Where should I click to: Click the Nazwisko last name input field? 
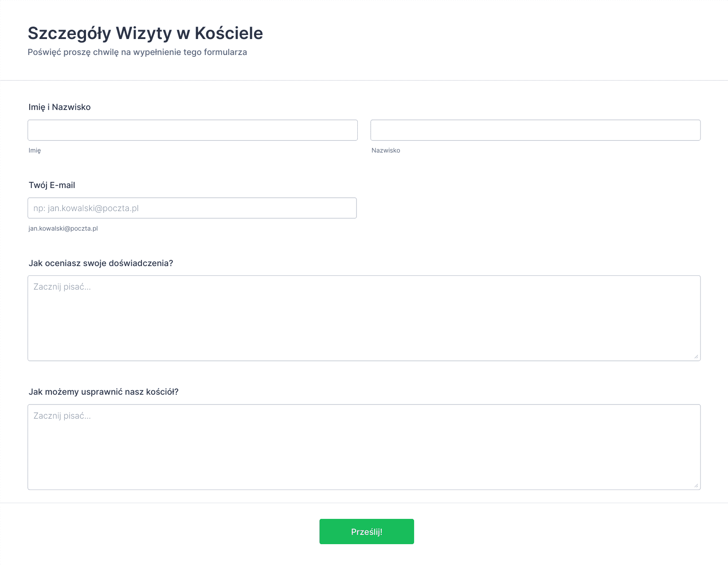coord(536,130)
